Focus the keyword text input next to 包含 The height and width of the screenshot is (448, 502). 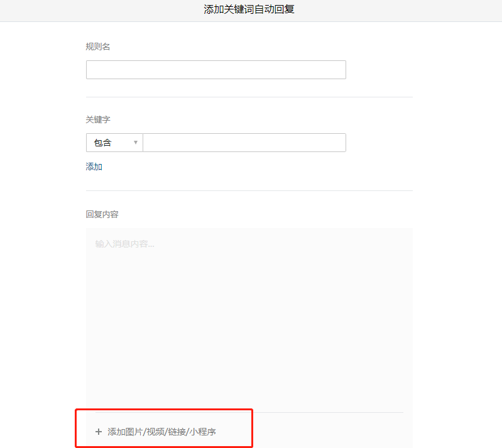pyautogui.click(x=244, y=143)
